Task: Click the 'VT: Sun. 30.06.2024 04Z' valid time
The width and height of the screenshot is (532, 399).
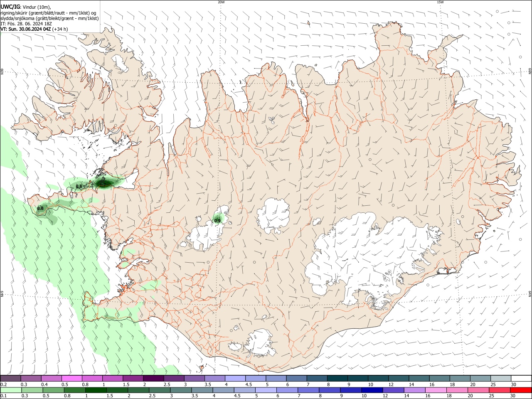Action: [26, 29]
